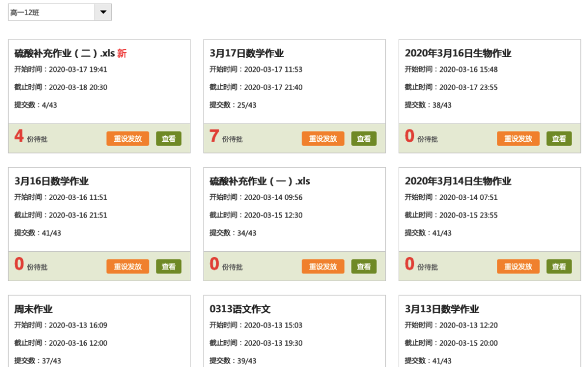This screenshot has height=367, width=588.
Task: Click the 3月16日数学作业 title
Action: point(52,181)
